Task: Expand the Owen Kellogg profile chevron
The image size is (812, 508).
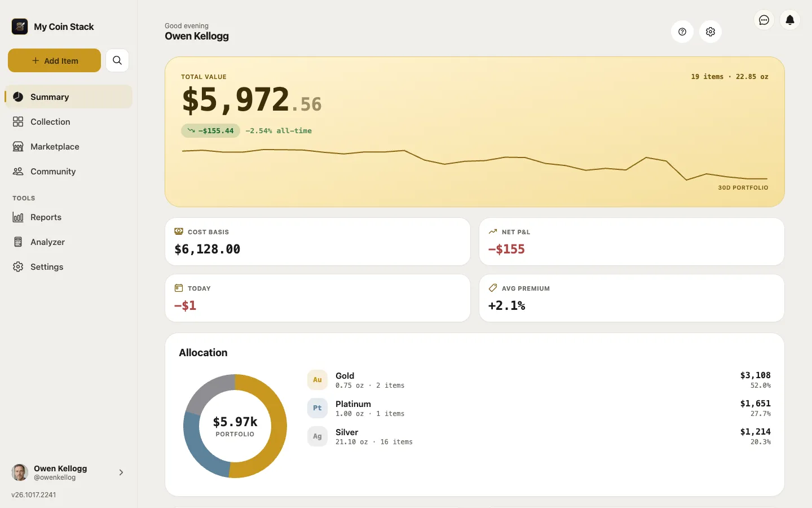Action: (121, 472)
